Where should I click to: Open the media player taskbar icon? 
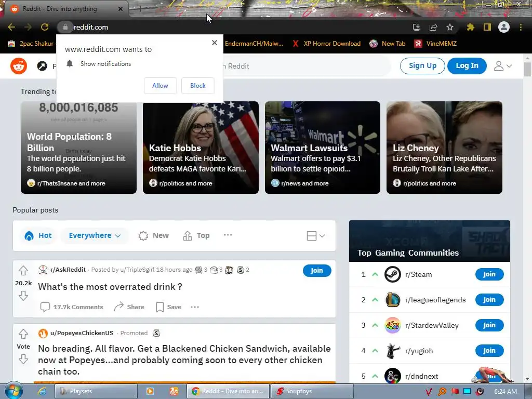point(150,391)
